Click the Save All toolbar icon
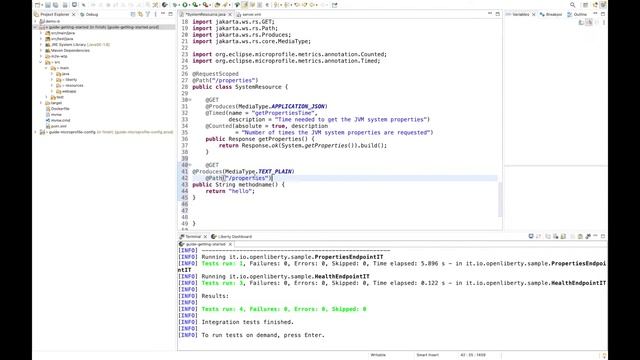 click(56, 5)
